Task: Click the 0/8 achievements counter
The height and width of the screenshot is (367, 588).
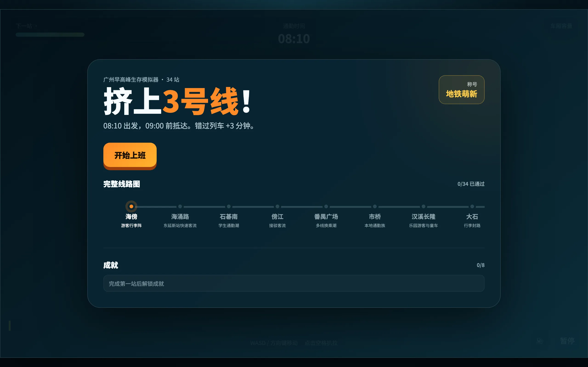Action: coord(480,265)
